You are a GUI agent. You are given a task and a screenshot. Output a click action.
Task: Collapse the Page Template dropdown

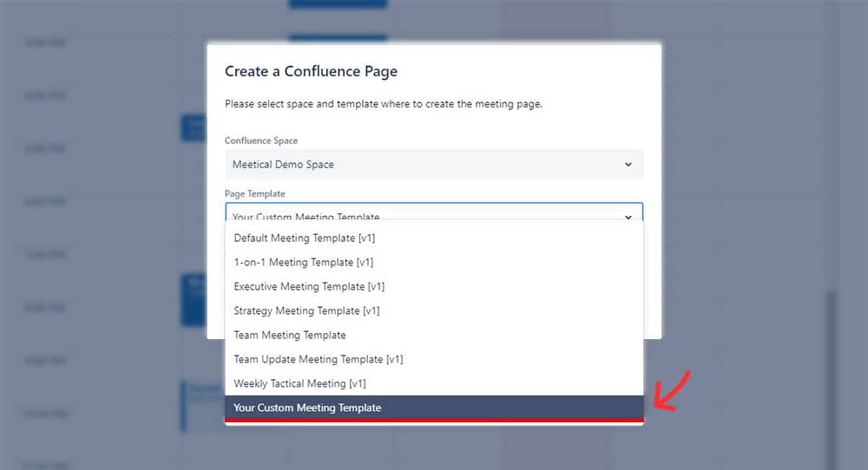pos(434,212)
